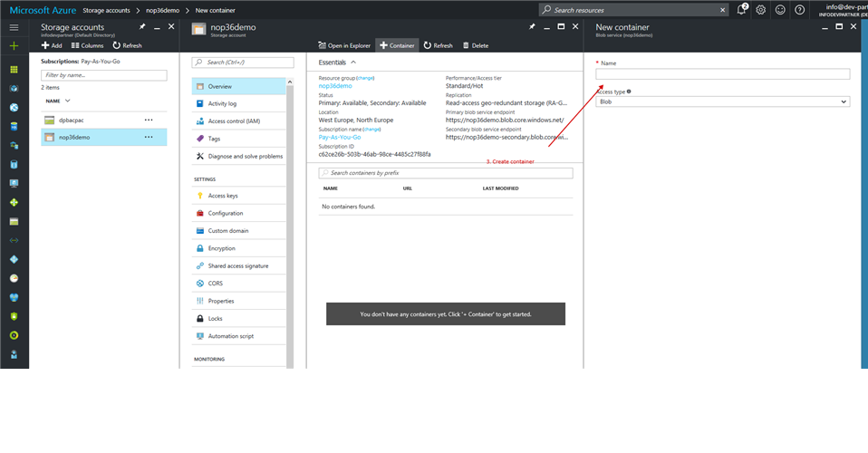This screenshot has height=453, width=868.
Task: Click the globe App Services icon in sidebar
Action: point(14,108)
